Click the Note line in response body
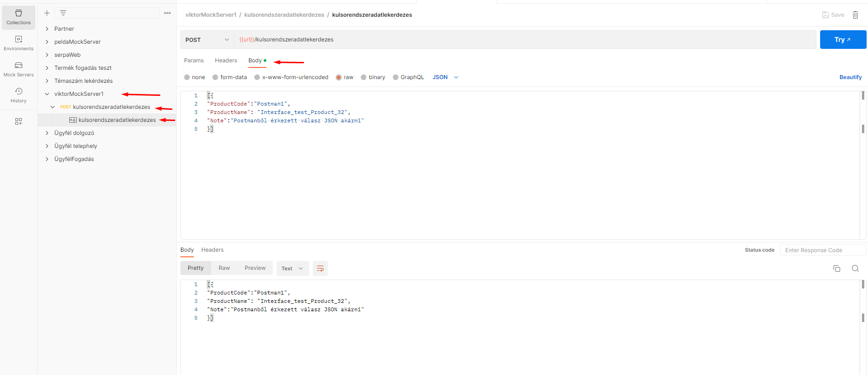The image size is (868, 375). tap(285, 309)
